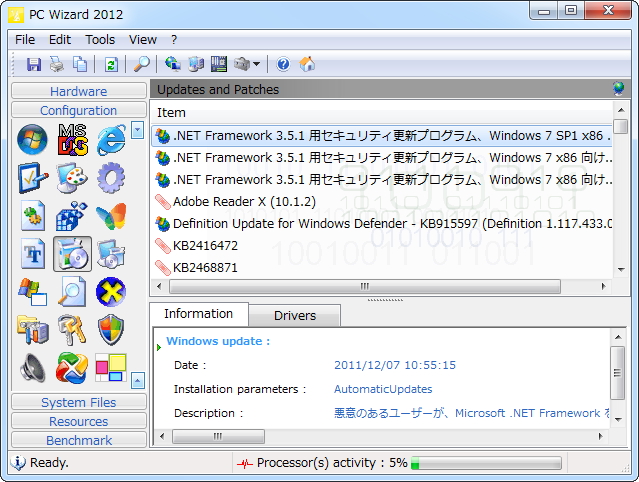Click the computer cube toolbar icon
The height and width of the screenshot is (482, 639).
tap(196, 64)
